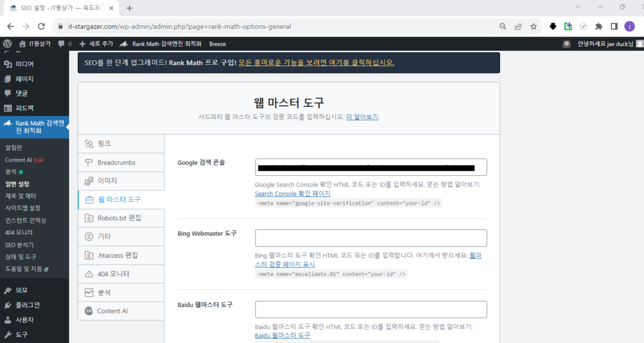Toggle the browser side panel icon

[x=614, y=26]
